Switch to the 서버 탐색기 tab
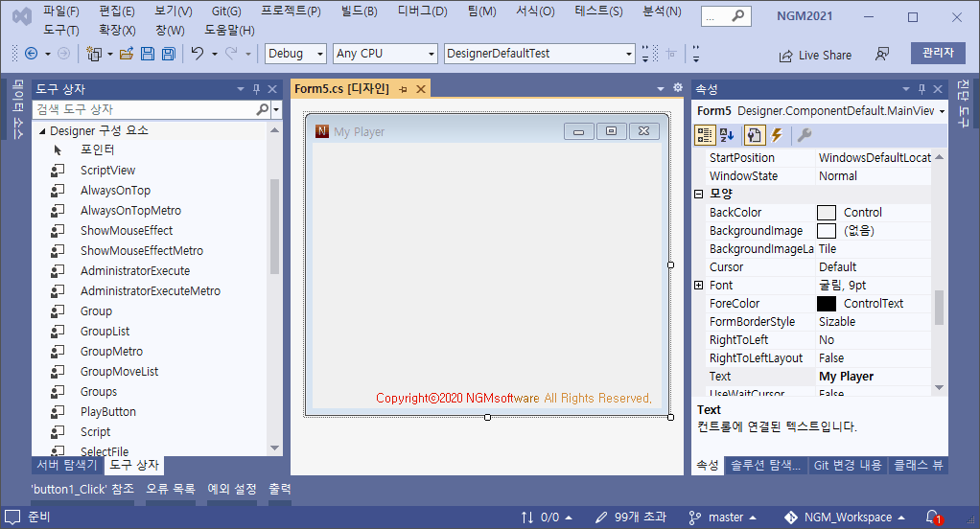Image resolution: width=980 pixels, height=529 pixels. pos(67,466)
